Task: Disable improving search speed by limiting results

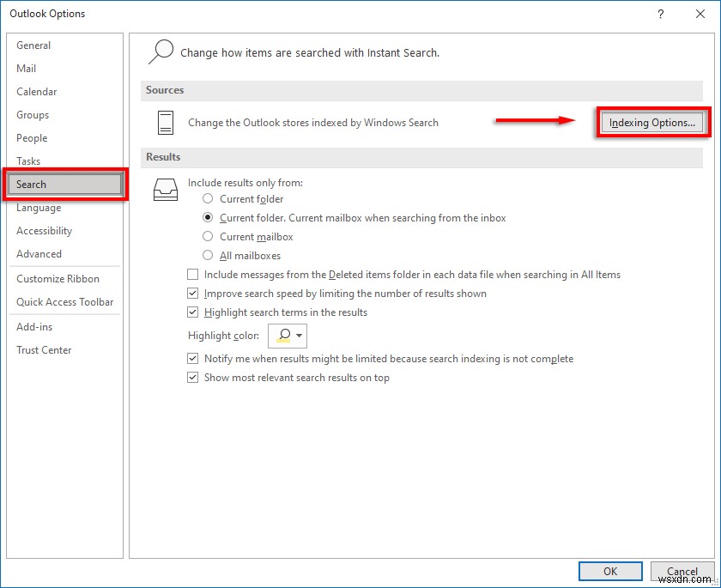Action: [x=193, y=293]
